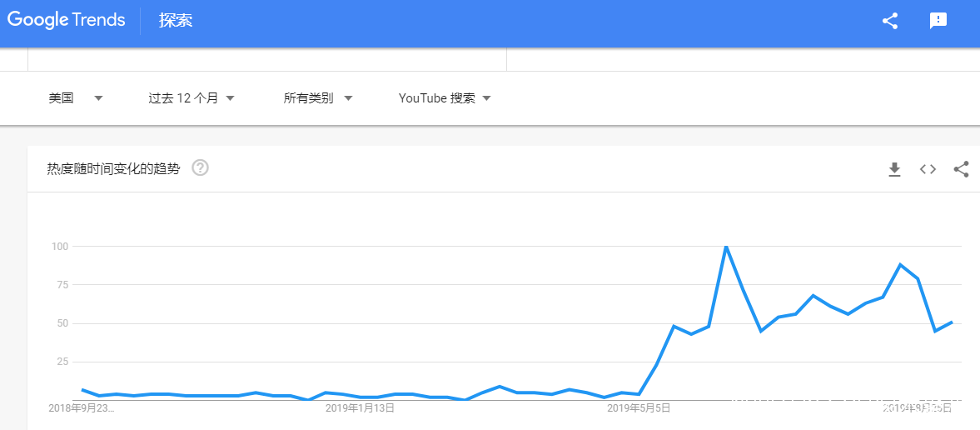
Task: Click the chart peak at value 100
Action: (726, 247)
